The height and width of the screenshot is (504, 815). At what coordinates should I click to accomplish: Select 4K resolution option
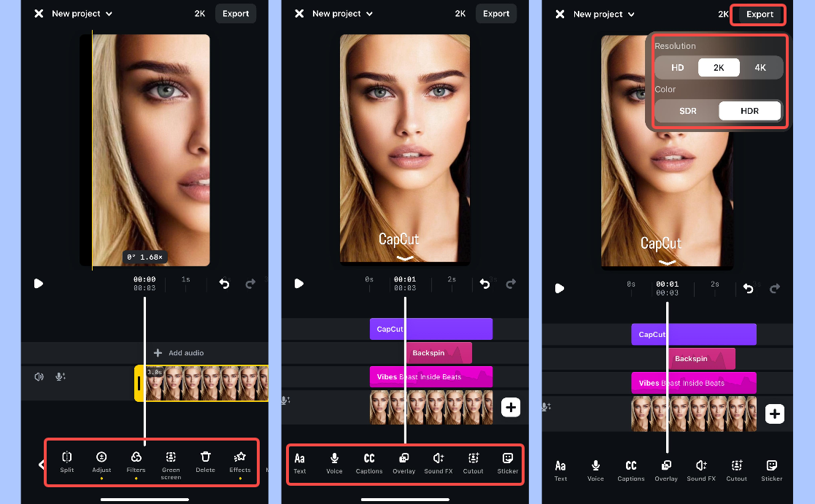tap(760, 68)
